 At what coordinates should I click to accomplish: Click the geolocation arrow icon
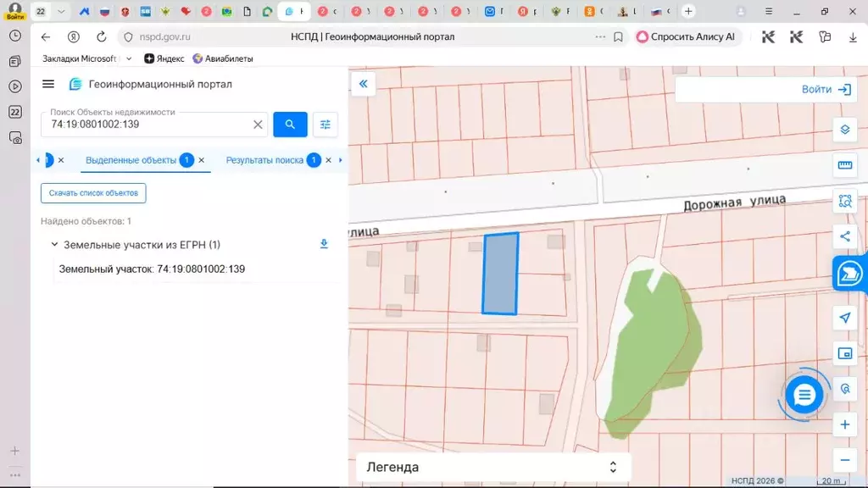pos(844,318)
